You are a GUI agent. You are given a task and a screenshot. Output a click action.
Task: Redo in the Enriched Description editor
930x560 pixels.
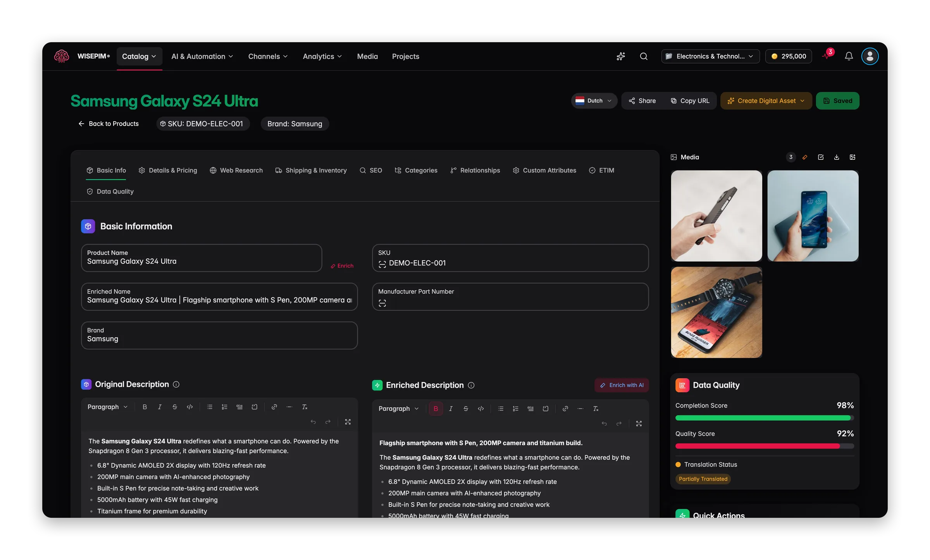pos(619,424)
